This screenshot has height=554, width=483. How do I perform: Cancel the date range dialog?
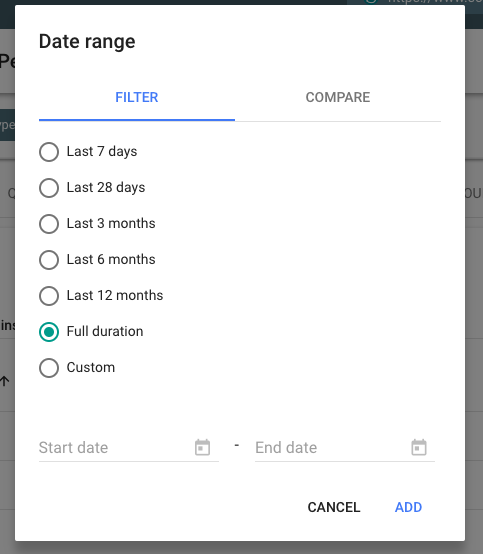tap(334, 507)
